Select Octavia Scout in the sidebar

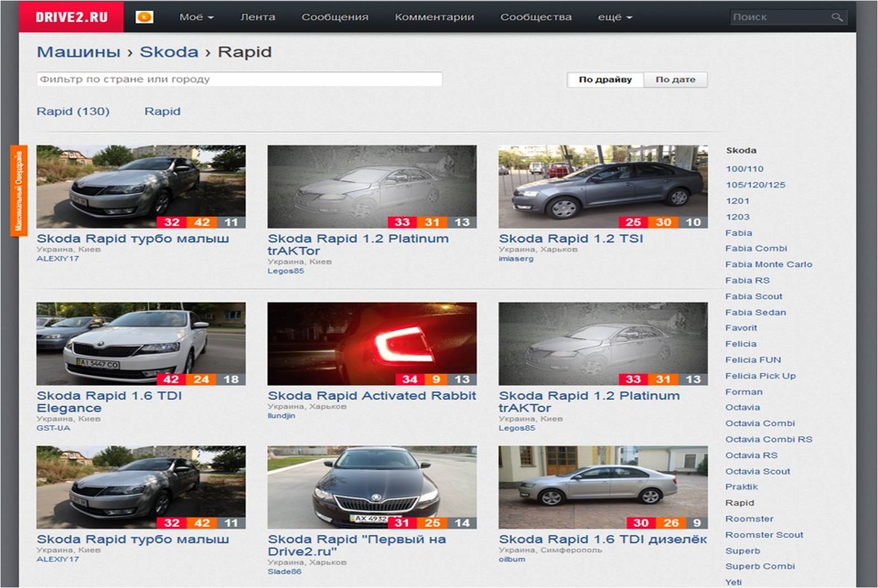pos(757,472)
